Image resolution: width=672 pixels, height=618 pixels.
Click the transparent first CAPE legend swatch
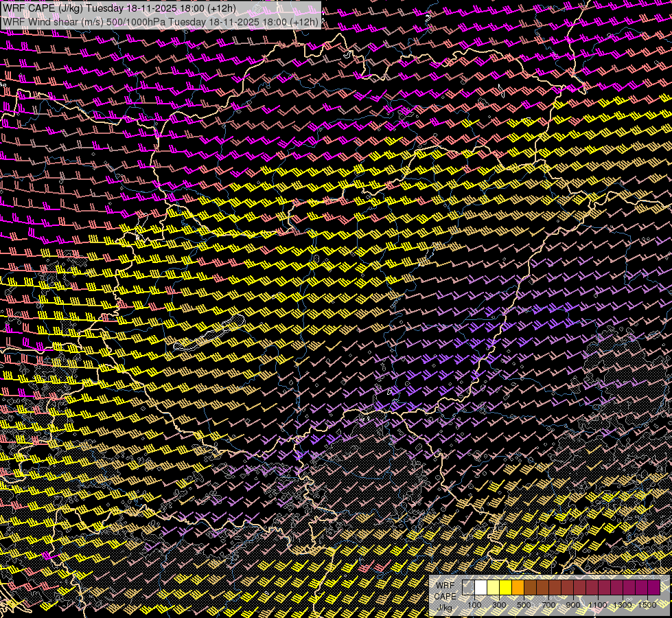(468, 587)
